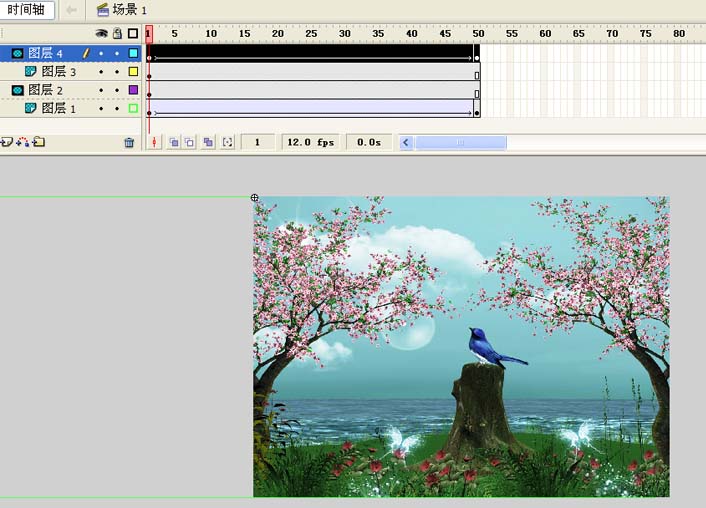Viewport: 706px width, 508px height.
Task: Click the pencil editing indicator on 图层 4
Action: click(x=86, y=54)
